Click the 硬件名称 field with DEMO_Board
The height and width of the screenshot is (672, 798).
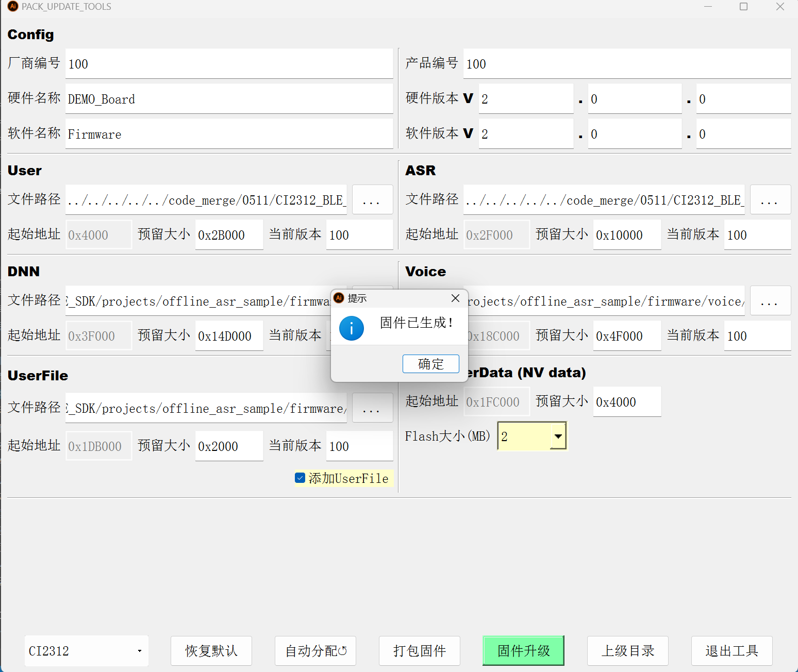click(229, 98)
